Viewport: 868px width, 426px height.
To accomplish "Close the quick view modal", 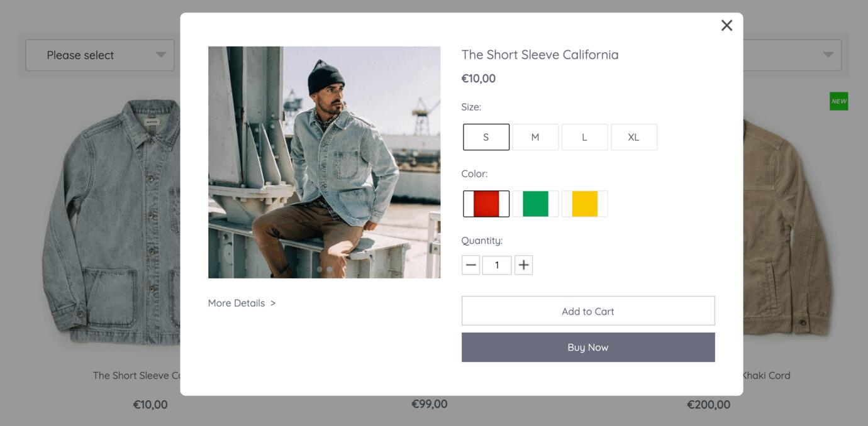I will pyautogui.click(x=726, y=25).
